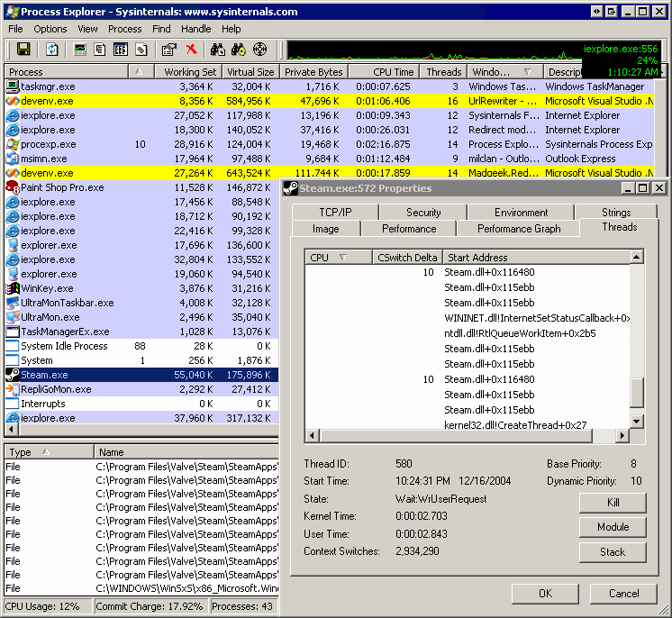Sort by the Virtual Size column
Viewport: 672px width, 618px height.
coord(250,72)
